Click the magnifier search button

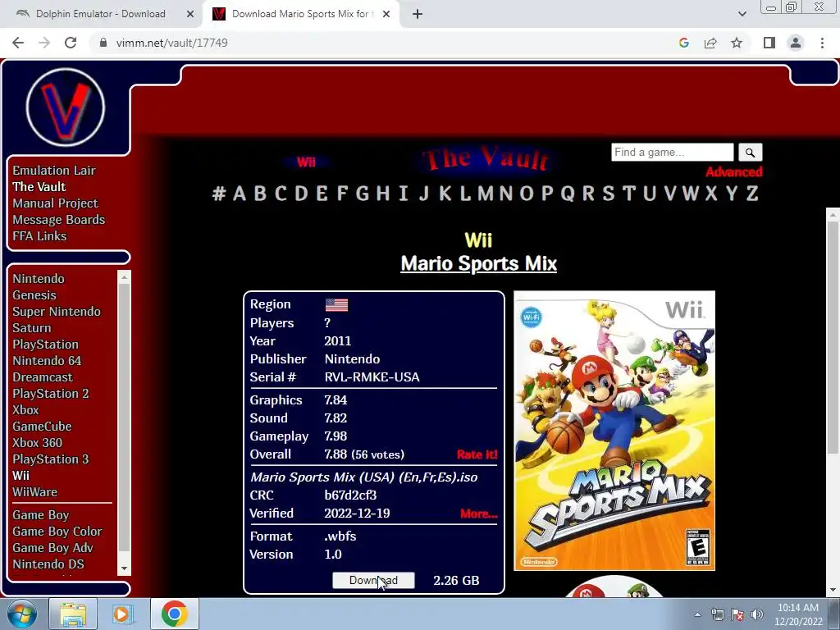coord(750,153)
